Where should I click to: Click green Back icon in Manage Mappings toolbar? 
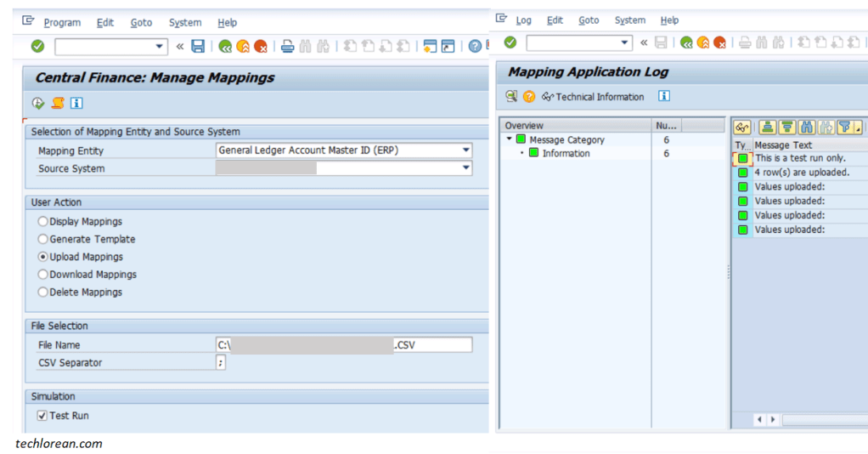tap(225, 47)
